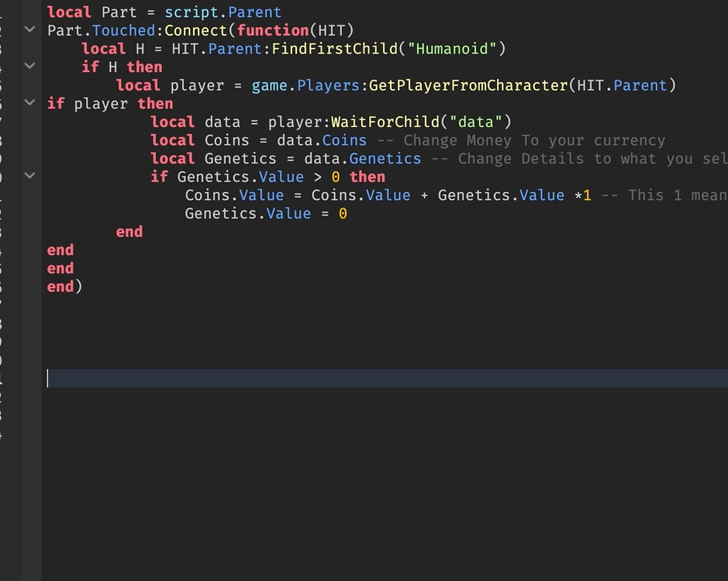This screenshot has width=728, height=581.
Task: Click the highlighted empty cursor line
Action: point(233,378)
